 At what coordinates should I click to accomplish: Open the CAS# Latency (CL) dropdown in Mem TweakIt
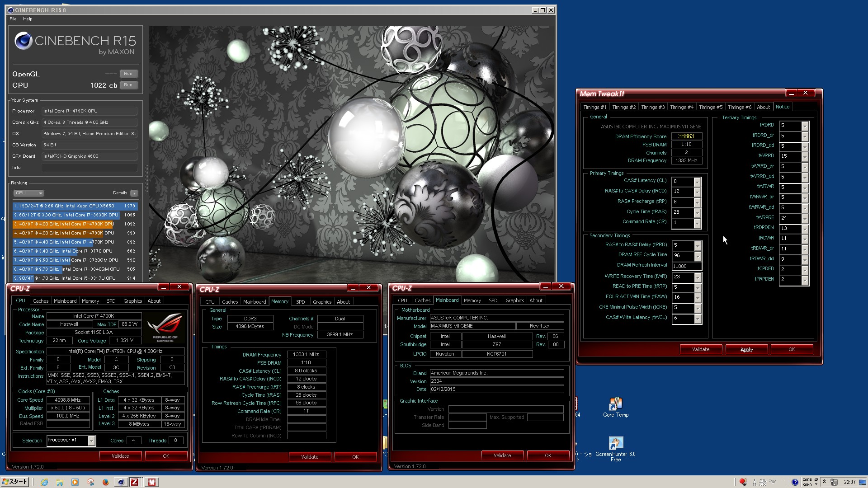pos(697,182)
